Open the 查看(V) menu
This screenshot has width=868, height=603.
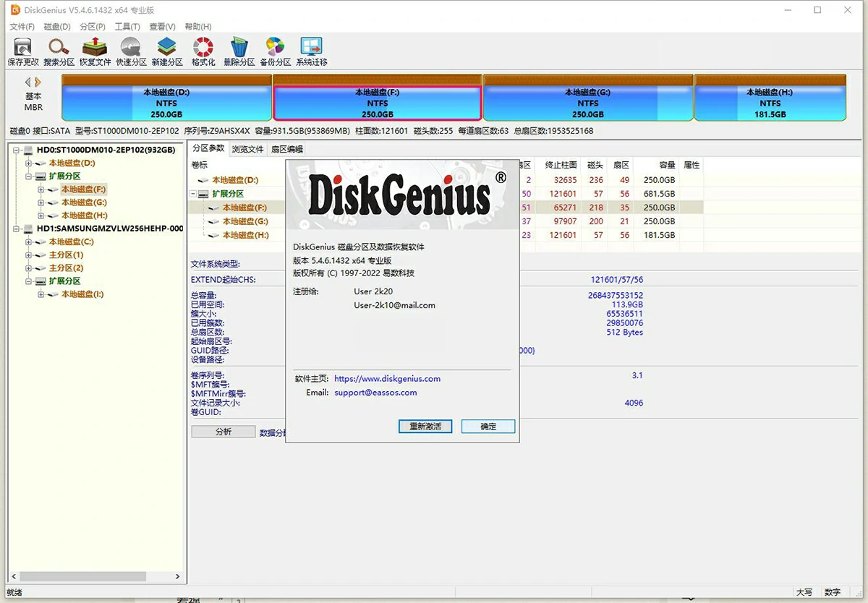click(x=163, y=27)
